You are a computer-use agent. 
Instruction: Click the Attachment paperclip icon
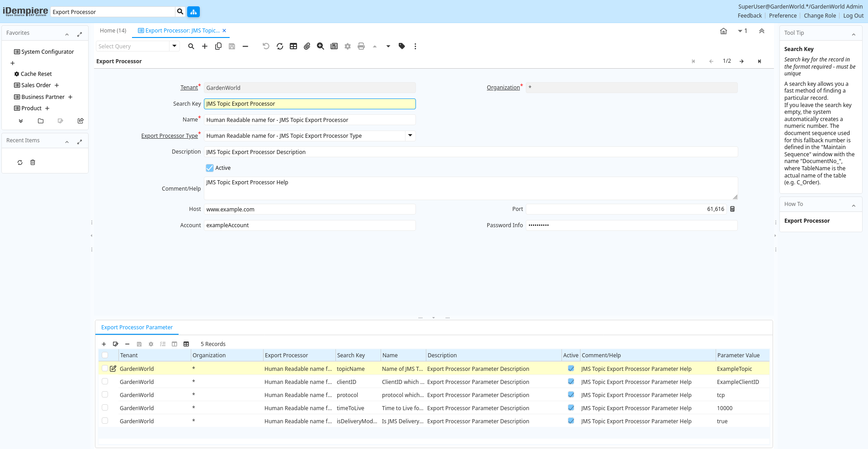click(x=307, y=46)
